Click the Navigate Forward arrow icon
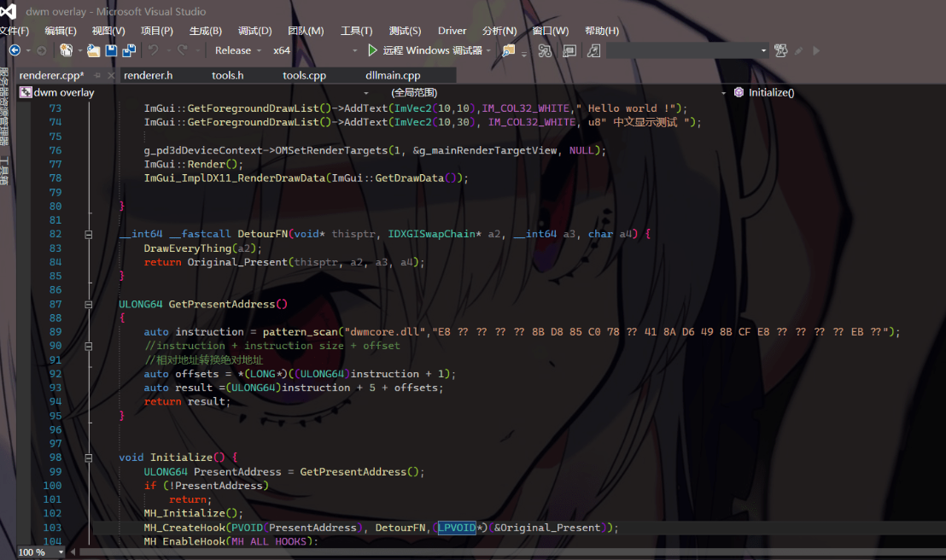Viewport: 946px width, 560px height. (x=42, y=50)
